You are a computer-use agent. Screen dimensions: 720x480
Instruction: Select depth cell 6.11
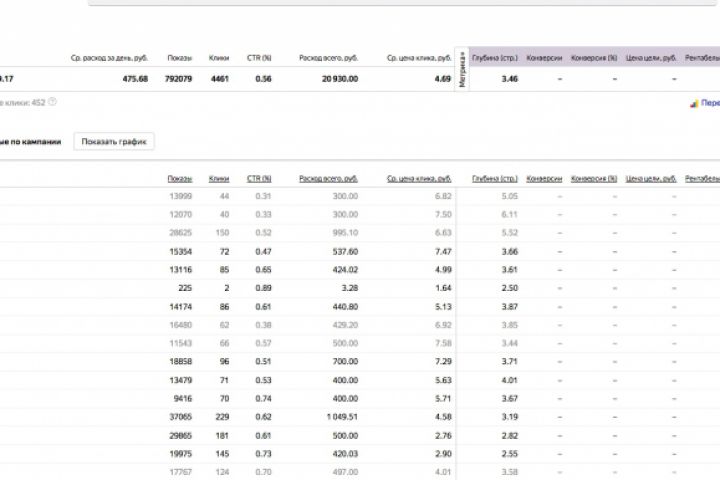[x=509, y=215]
